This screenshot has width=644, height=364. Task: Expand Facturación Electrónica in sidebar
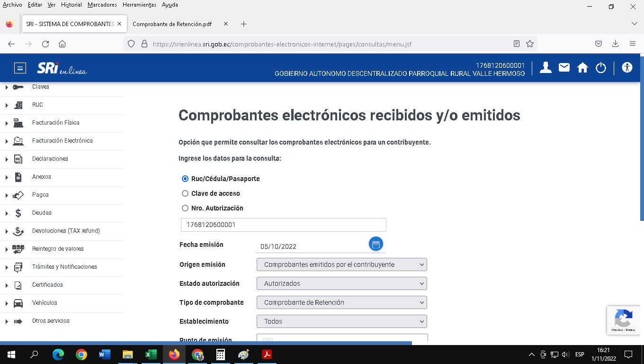click(x=62, y=141)
